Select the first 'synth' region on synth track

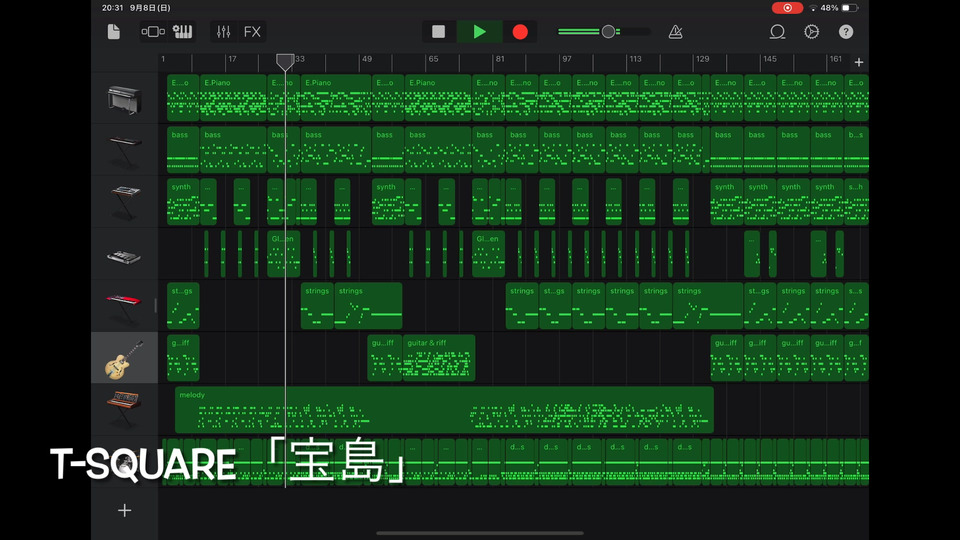coord(182,201)
